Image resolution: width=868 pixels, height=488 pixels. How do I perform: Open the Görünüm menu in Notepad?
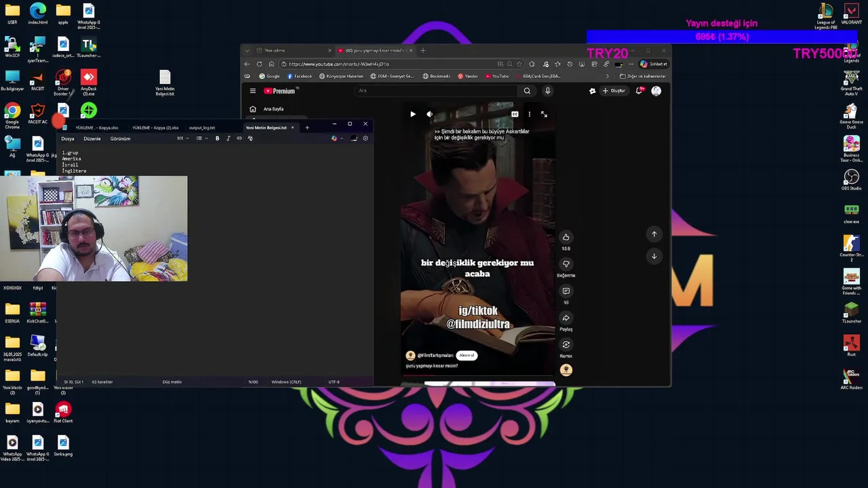tap(120, 139)
